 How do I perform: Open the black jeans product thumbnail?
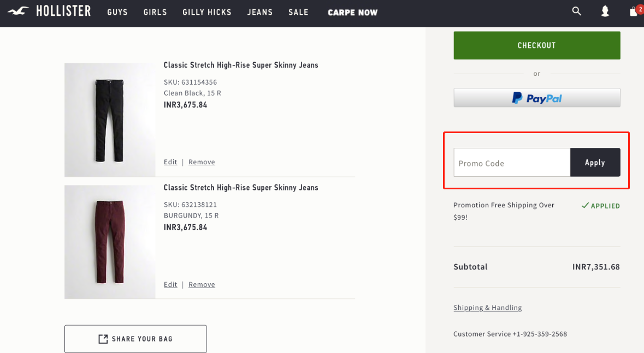coord(110,120)
